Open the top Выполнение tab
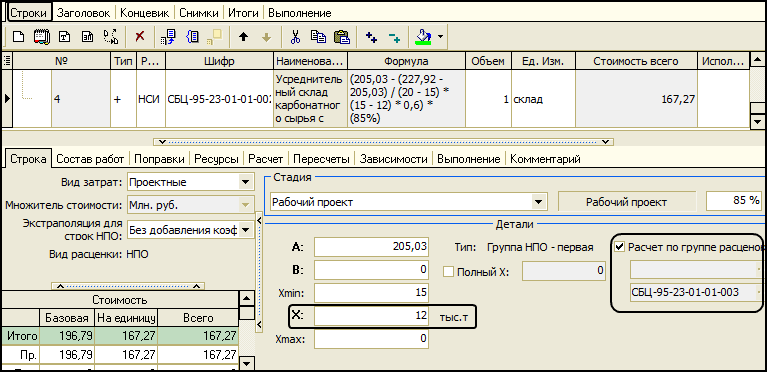Viewport: 767px width, 372px height. pyautogui.click(x=300, y=13)
